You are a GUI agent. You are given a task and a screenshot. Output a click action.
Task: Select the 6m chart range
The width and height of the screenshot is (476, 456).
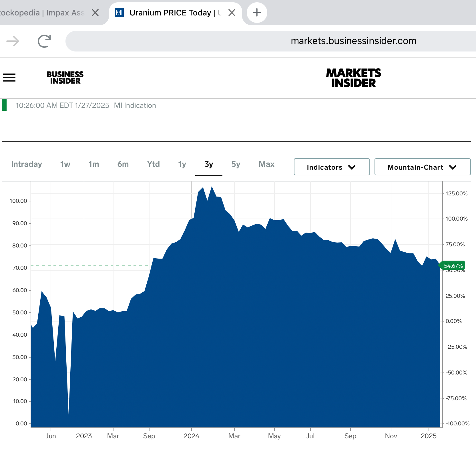point(123,164)
